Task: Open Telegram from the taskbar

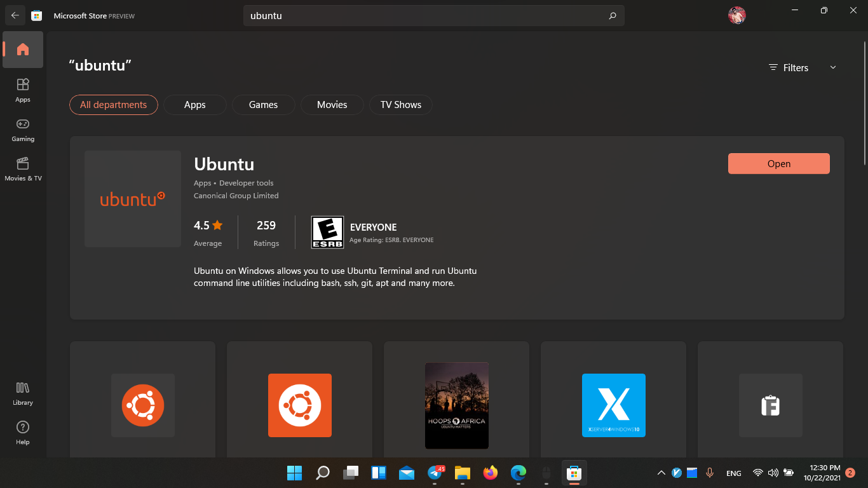Action: pyautogui.click(x=435, y=473)
